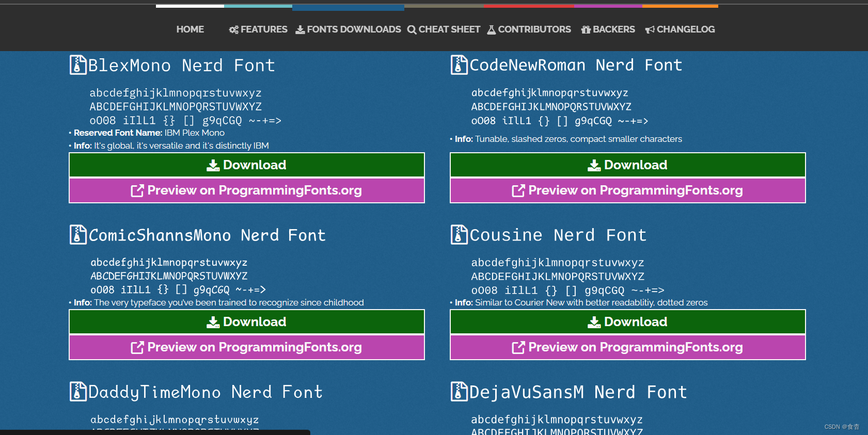Preview BlexMono on ProgrammingFonts.org
This screenshot has width=868, height=435.
tap(247, 190)
